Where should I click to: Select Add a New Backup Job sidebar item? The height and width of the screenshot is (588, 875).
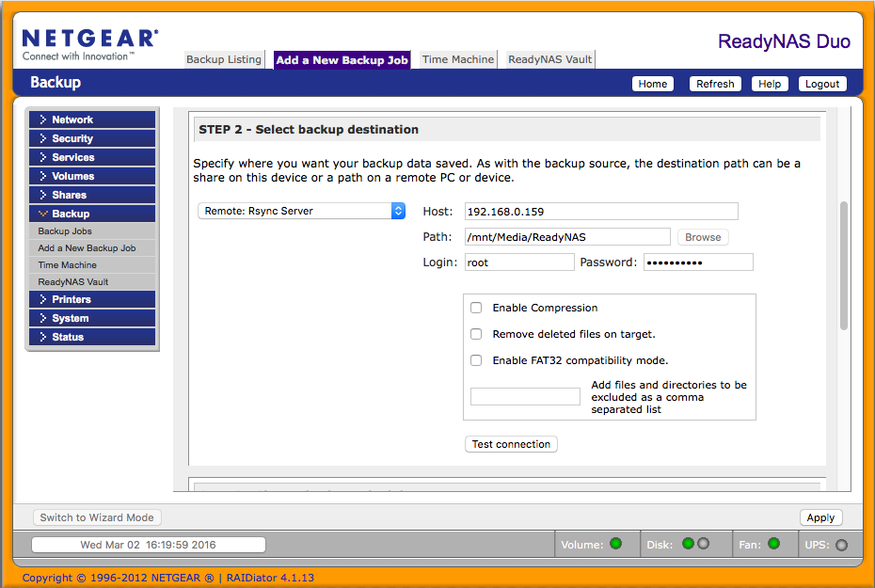[92, 248]
